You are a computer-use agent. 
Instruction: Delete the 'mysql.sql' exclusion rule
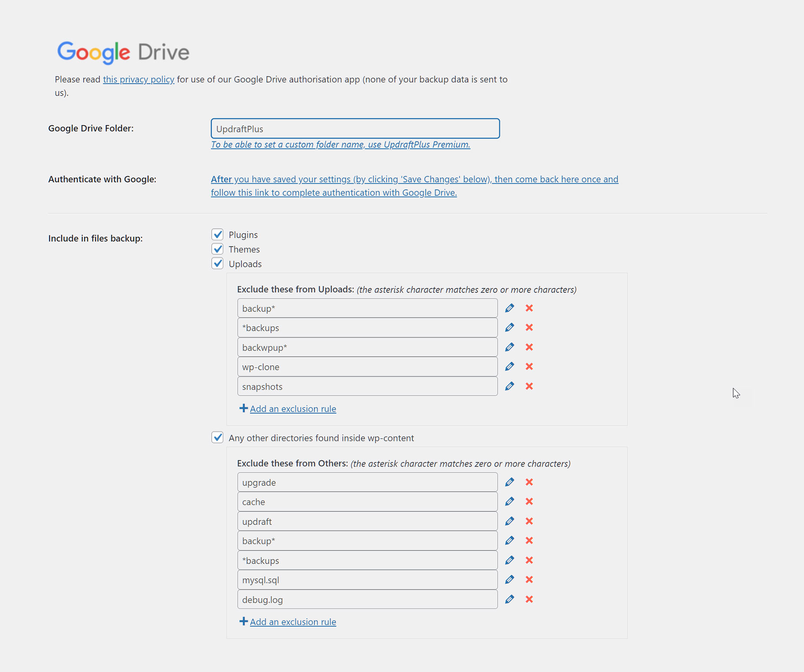click(529, 579)
